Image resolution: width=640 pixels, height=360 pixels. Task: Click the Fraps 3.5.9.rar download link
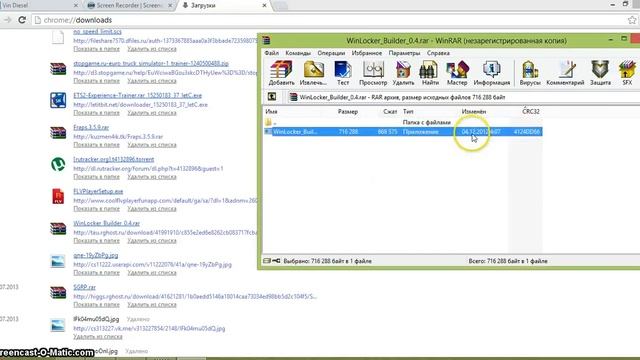pos(91,127)
